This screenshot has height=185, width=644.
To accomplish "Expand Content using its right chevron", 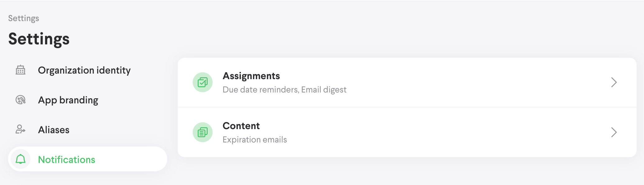I will pyautogui.click(x=614, y=132).
